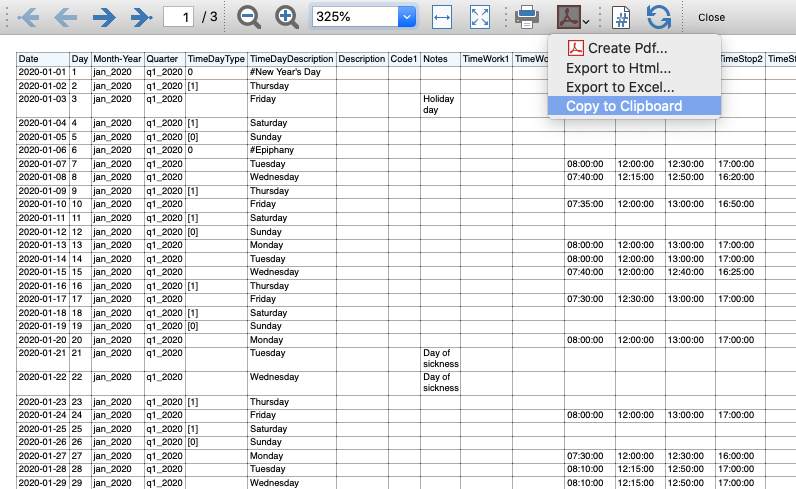Image resolution: width=796 pixels, height=489 pixels.
Task: Click the TimeDayDescription column header
Action: [291, 59]
